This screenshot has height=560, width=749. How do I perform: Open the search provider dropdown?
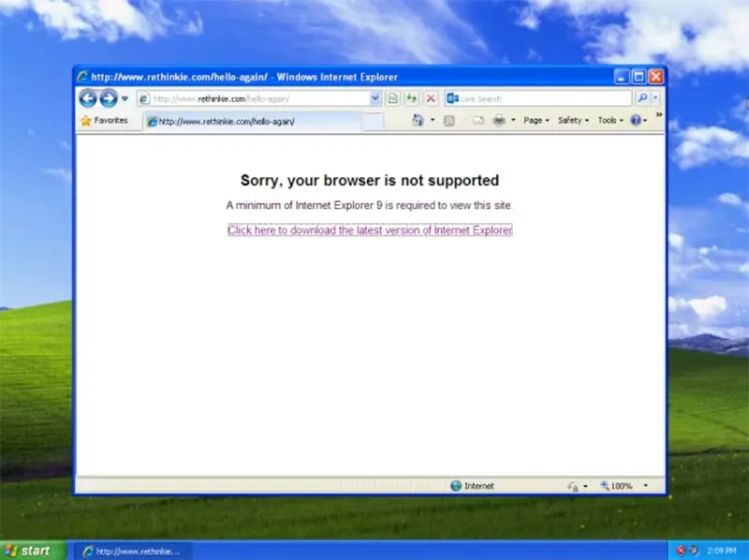point(654,97)
